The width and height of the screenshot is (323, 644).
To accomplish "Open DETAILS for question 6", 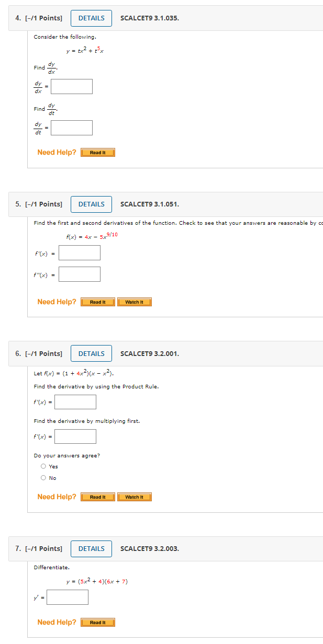I will (x=91, y=353).
